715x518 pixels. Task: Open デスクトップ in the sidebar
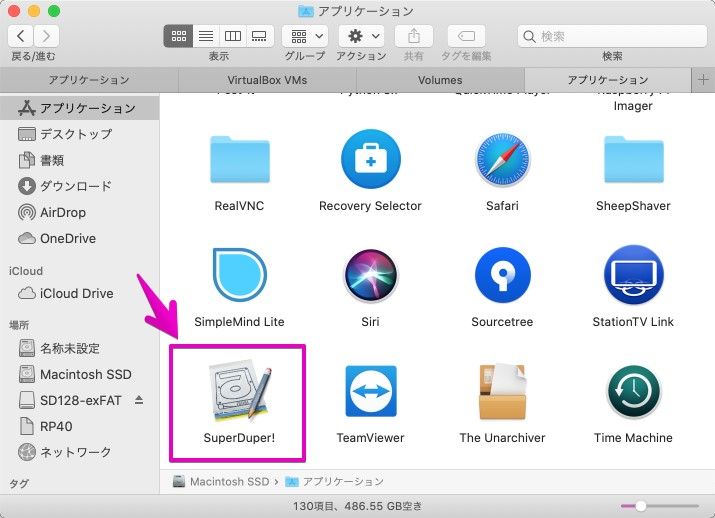[79, 134]
